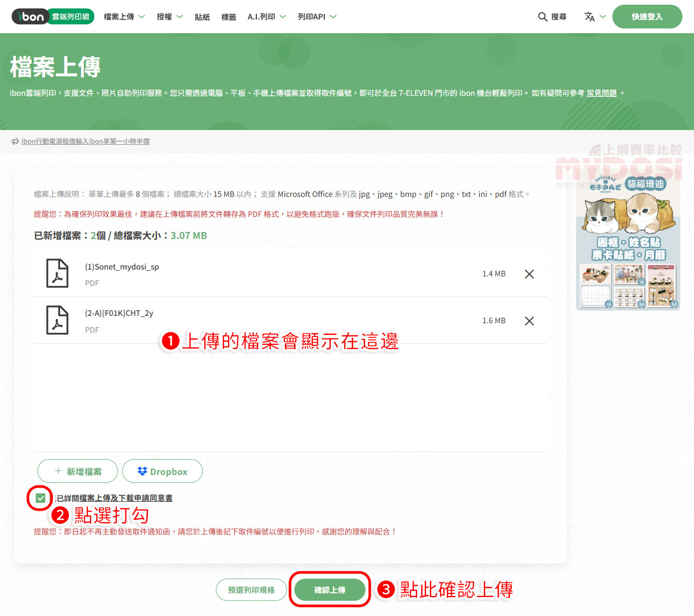Expand the 授權 dropdown menu
Viewport: 694px width, 616px height.
pyautogui.click(x=170, y=17)
